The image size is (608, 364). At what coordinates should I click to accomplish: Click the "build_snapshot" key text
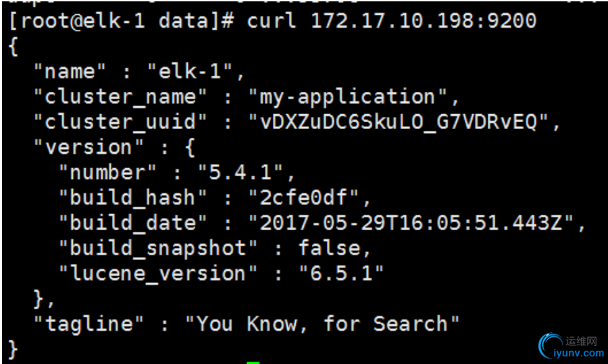point(158,248)
